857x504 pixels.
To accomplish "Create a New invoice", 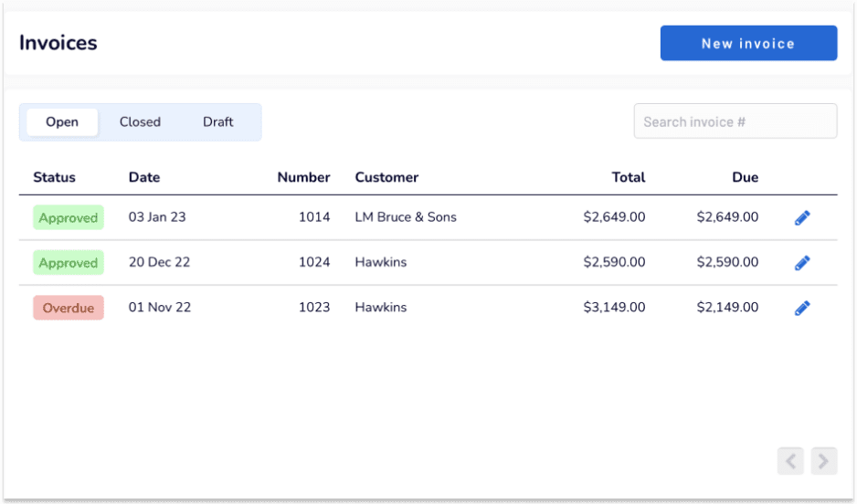I will click(x=748, y=43).
